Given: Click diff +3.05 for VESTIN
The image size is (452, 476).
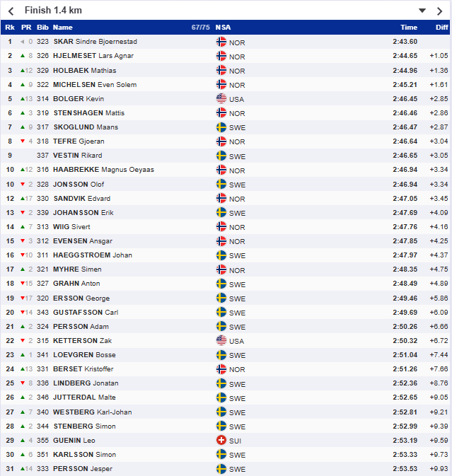Looking at the screenshot, I should (439, 156).
